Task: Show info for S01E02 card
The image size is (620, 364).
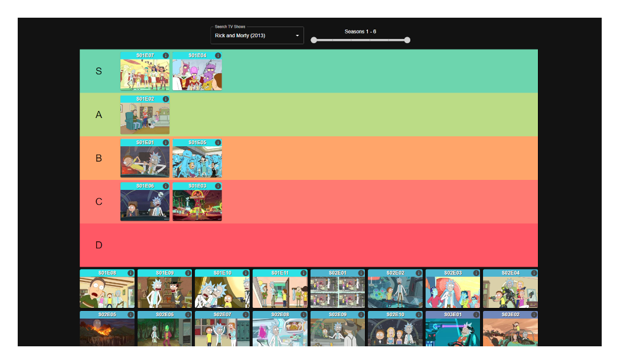Action: pyautogui.click(x=165, y=99)
